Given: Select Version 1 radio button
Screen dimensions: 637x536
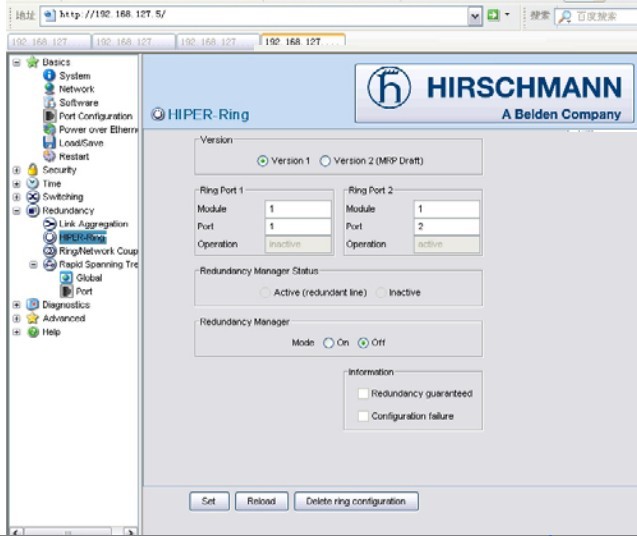Looking at the screenshot, I should [x=263, y=161].
